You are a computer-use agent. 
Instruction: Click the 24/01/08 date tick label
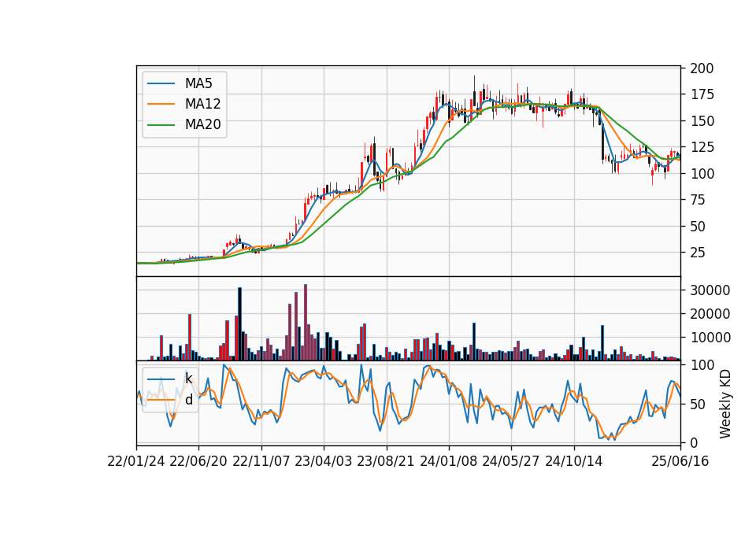448,461
